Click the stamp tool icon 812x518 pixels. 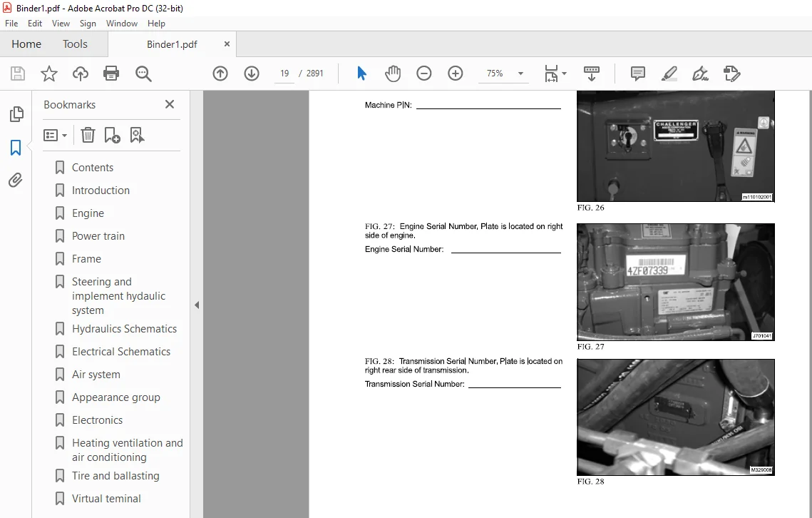731,73
